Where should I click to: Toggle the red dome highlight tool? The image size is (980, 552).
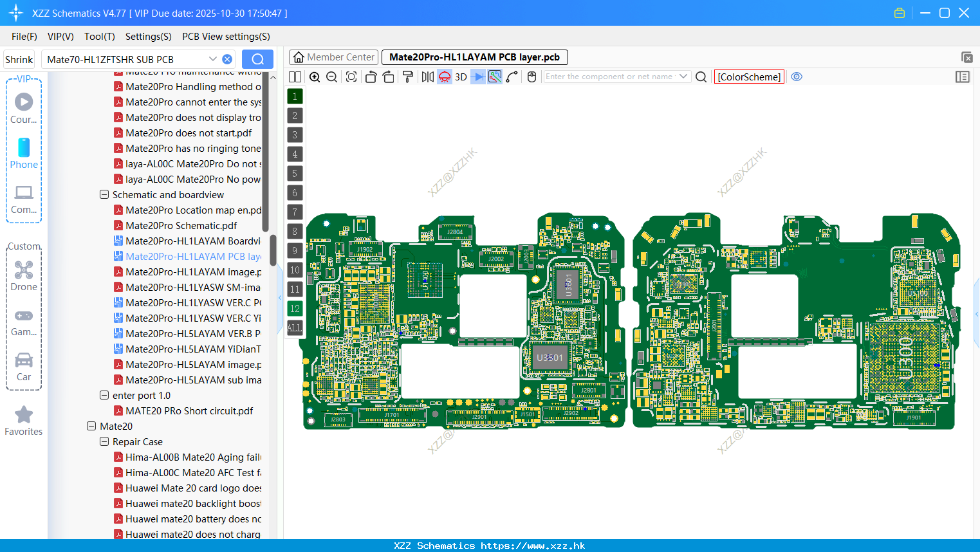[445, 77]
